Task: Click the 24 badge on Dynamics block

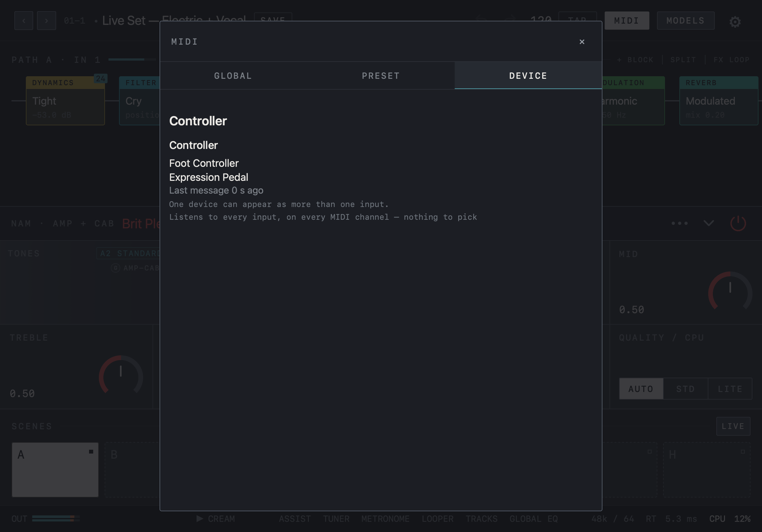Action: [101, 78]
